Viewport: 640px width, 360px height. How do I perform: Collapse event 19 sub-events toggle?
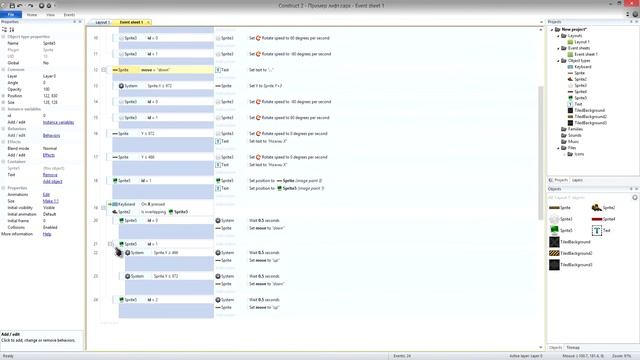click(104, 208)
